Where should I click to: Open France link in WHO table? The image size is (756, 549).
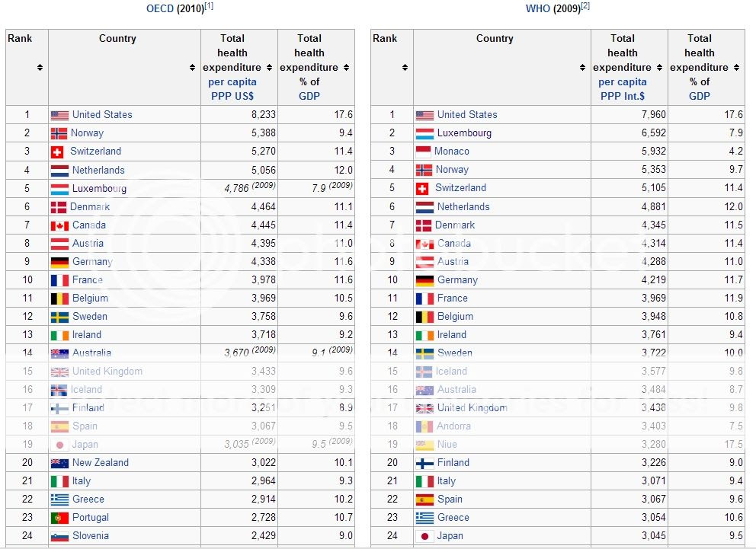point(452,298)
